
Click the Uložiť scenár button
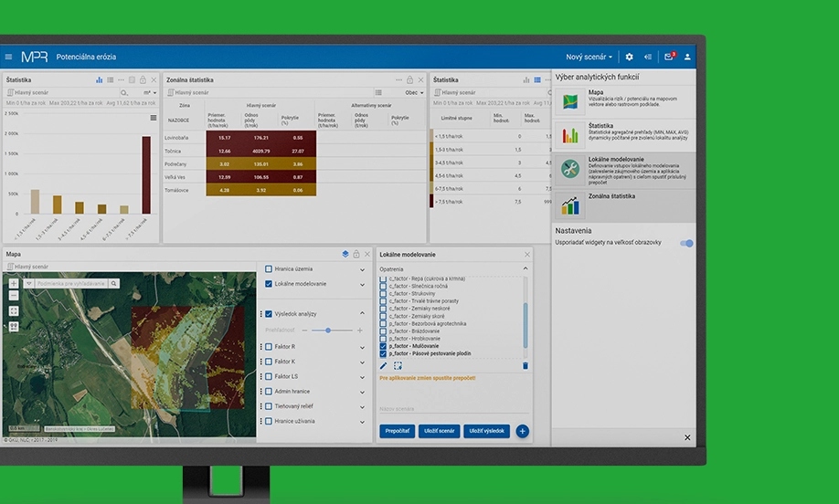440,431
